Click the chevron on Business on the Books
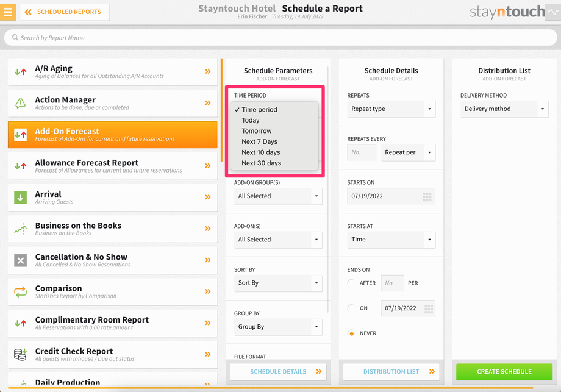The width and height of the screenshot is (561, 392). [x=208, y=229]
